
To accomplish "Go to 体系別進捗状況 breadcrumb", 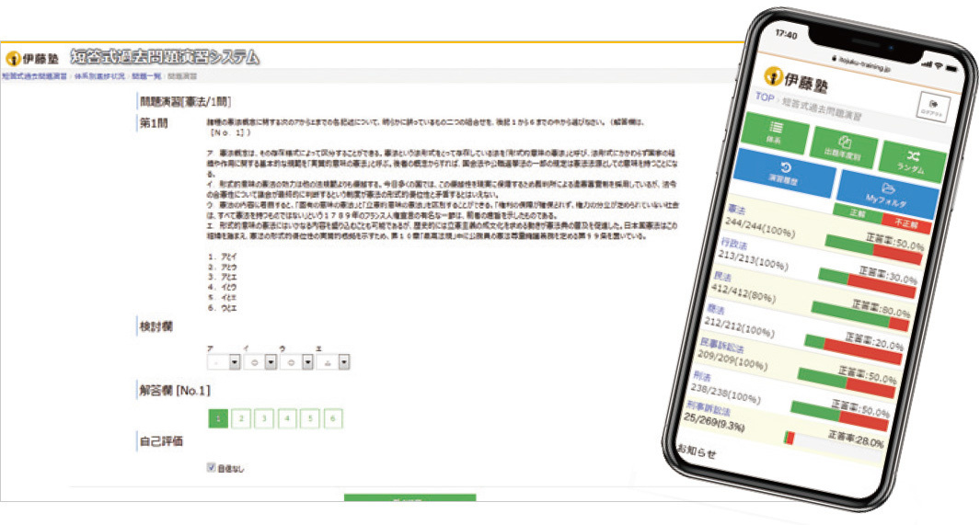I will coord(98,75).
